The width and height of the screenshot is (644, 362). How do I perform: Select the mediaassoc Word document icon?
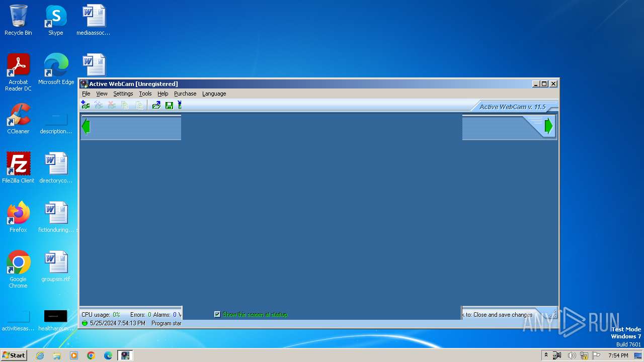[94, 20]
